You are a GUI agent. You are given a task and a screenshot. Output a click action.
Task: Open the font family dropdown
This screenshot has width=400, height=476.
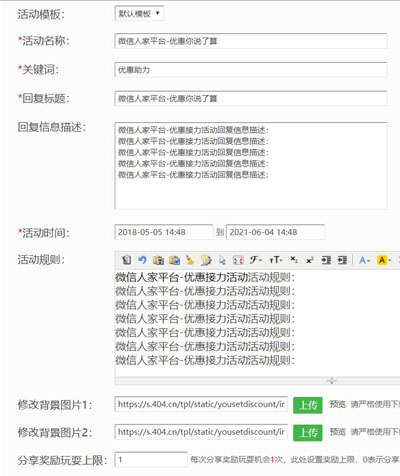coord(256,260)
